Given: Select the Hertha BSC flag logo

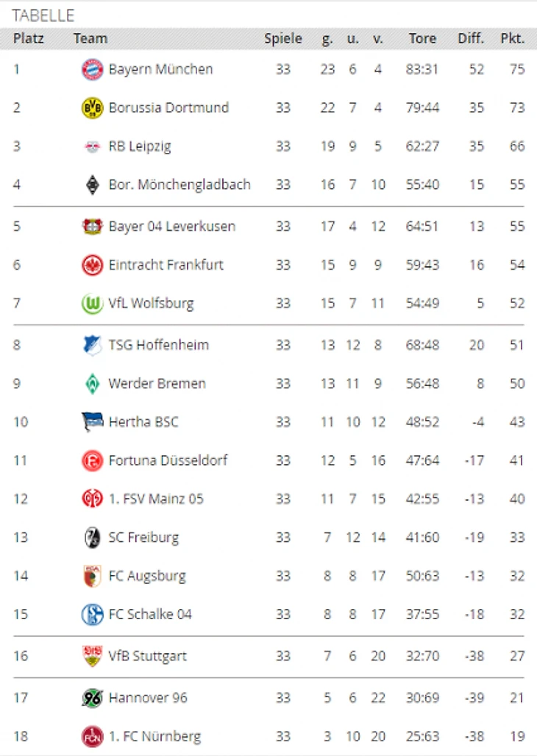Looking at the screenshot, I should pos(92,422).
